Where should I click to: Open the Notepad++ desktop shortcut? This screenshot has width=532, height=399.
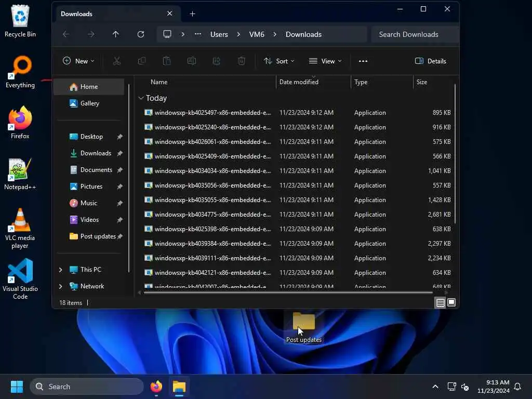[x=20, y=174]
